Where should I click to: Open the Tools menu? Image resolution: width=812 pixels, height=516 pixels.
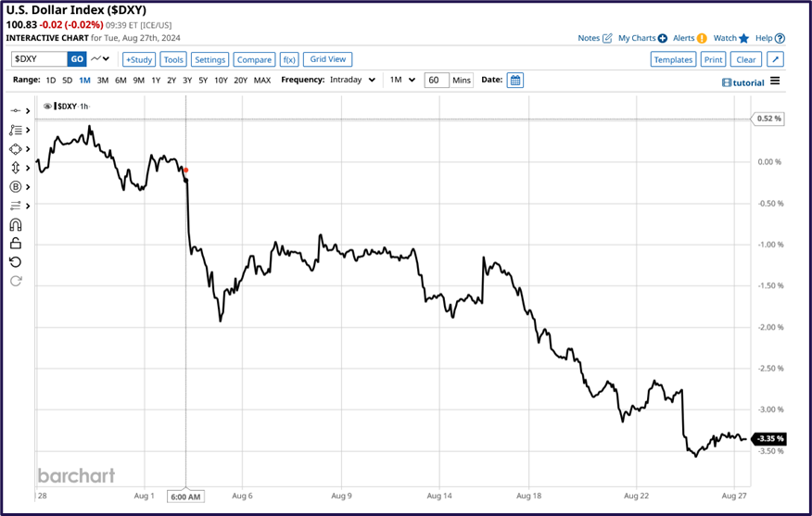173,59
